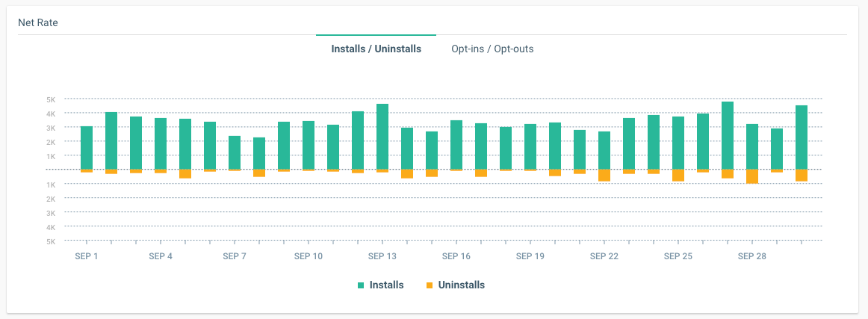Select the green Installs bar for Sep 13

382,137
